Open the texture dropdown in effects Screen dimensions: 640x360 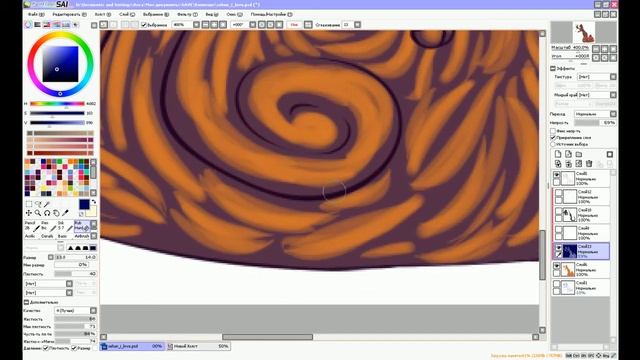[x=613, y=77]
